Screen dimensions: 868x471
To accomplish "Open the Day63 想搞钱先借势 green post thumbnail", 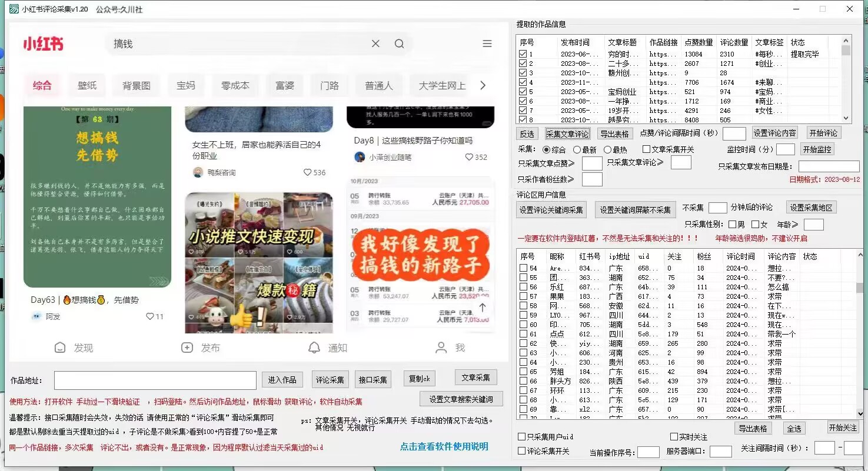I will point(97,196).
